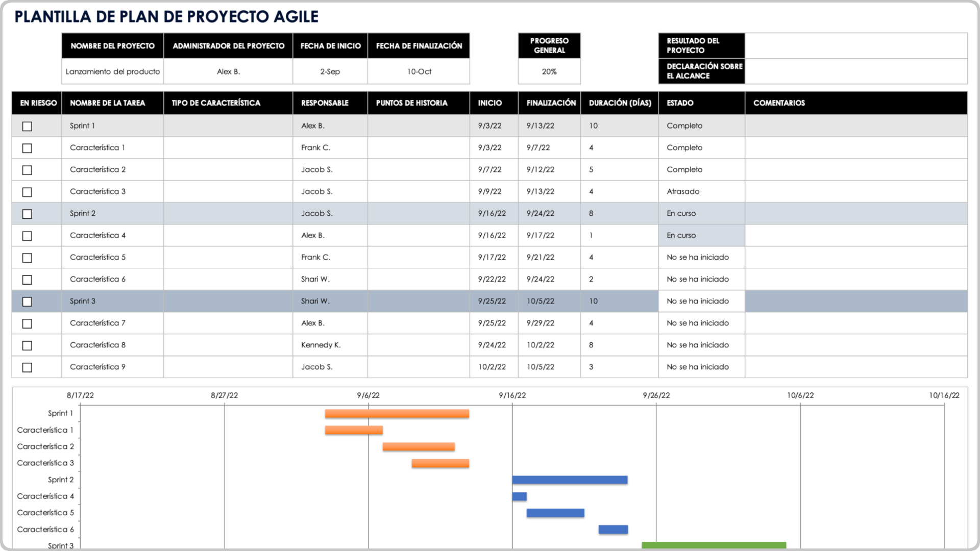Select the Puntos de Historia cell for Característica 5
This screenshot has width=980, height=551.
coord(419,258)
